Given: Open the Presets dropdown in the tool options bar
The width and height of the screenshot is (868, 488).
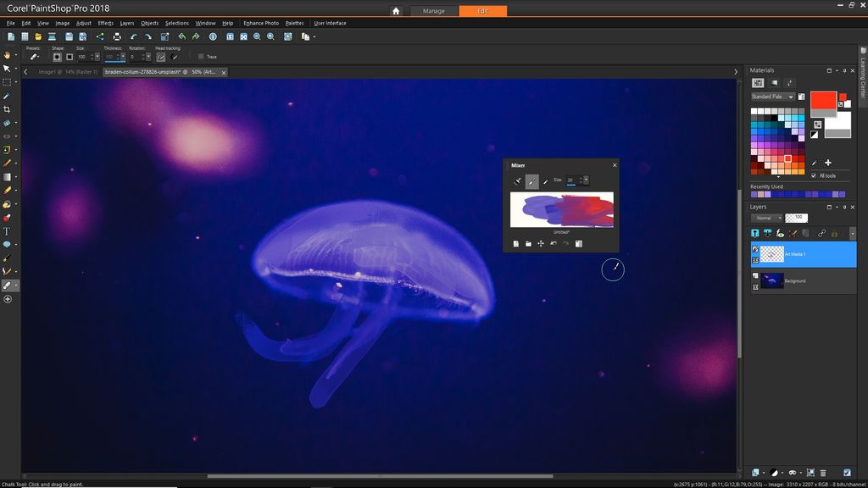Looking at the screenshot, I should click(x=34, y=57).
